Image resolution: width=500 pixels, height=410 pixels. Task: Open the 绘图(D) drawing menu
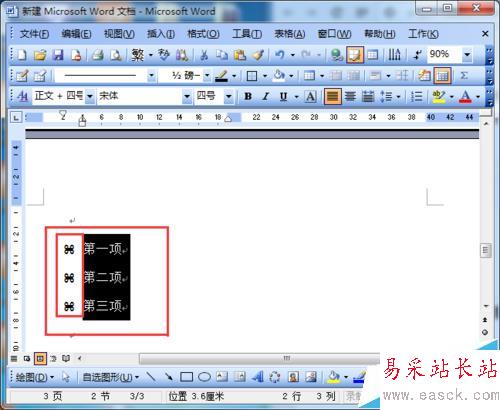[x=34, y=377]
